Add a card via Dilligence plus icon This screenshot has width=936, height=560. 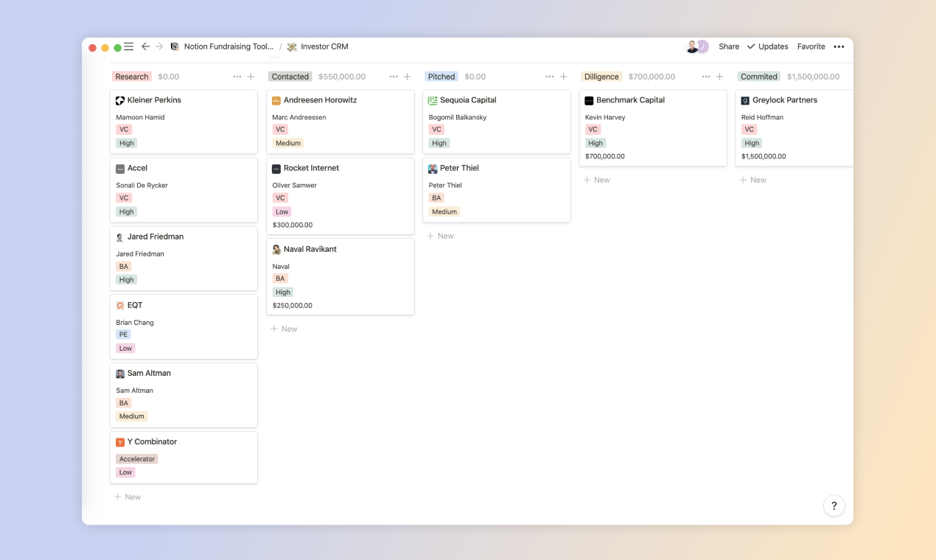point(719,77)
